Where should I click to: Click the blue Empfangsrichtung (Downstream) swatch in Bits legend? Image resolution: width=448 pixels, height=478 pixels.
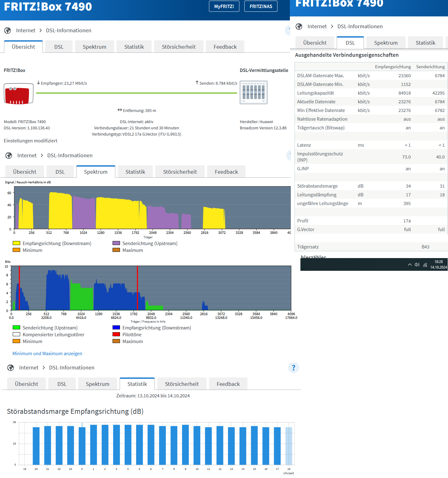tap(116, 328)
